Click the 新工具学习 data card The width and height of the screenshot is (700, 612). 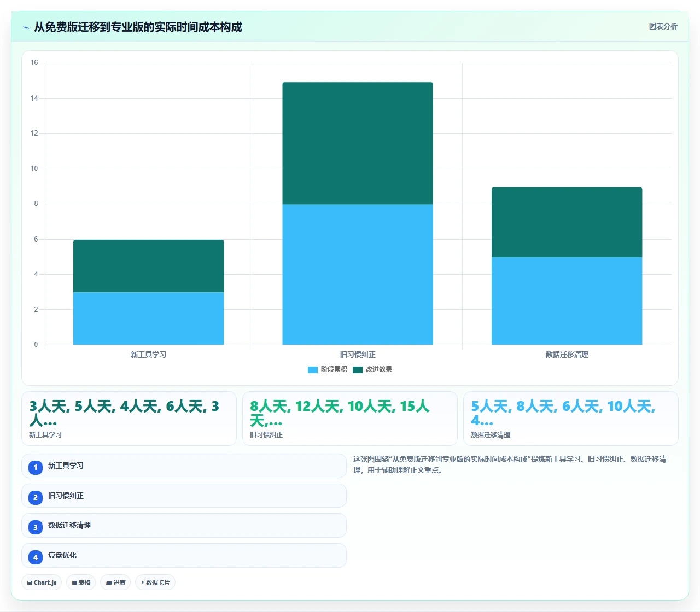129,419
